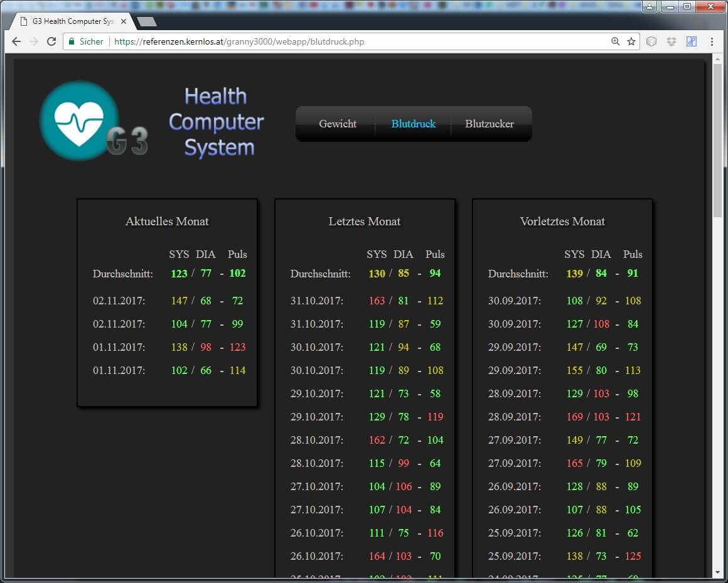Click the grey cube extension icon
Screen dimensions: 728x583
point(652,41)
